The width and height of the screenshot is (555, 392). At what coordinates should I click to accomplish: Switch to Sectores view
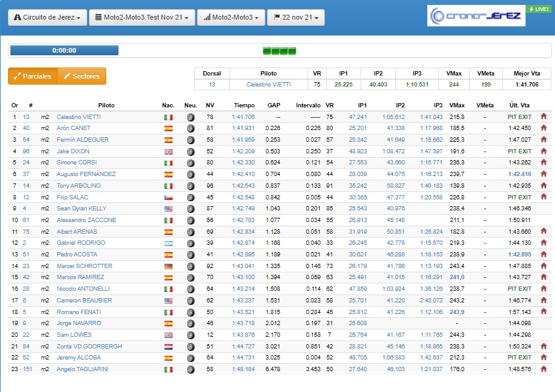(82, 76)
